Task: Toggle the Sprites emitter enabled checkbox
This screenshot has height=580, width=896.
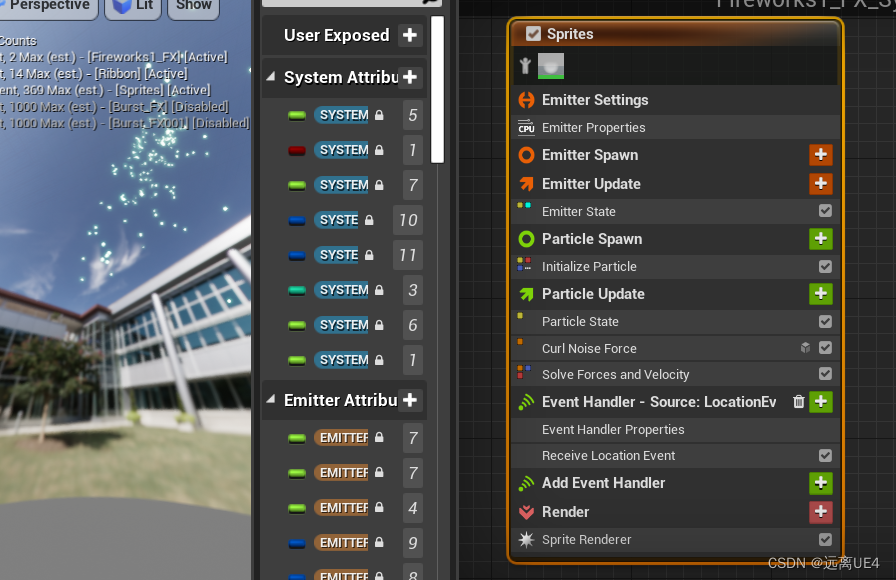Action: (533, 34)
